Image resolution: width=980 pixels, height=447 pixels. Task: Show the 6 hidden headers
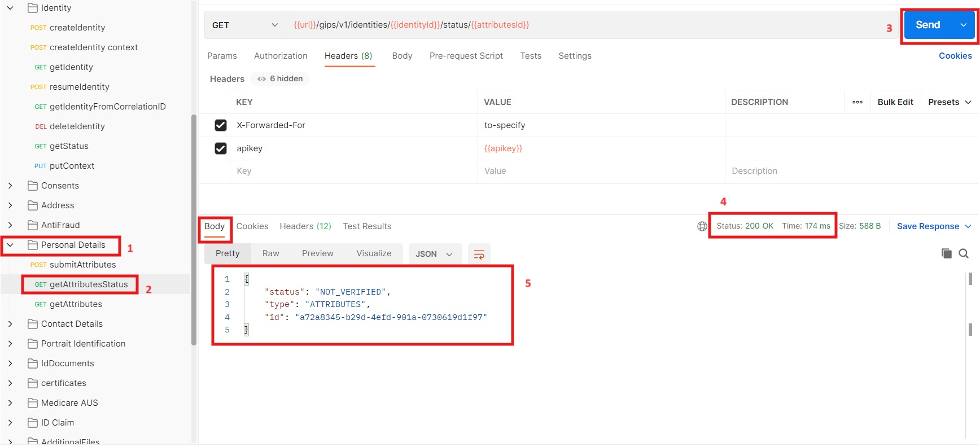point(281,79)
